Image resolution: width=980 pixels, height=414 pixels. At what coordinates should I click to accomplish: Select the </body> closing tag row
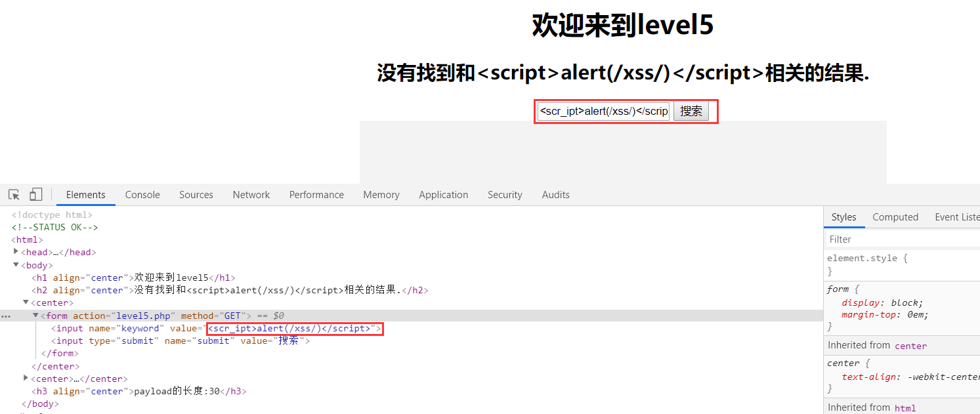(40, 404)
